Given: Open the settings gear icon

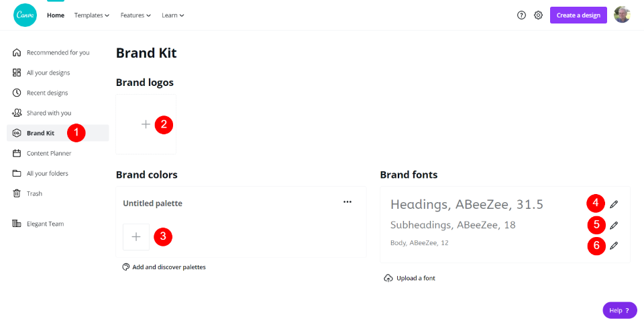Looking at the screenshot, I should 538,15.
